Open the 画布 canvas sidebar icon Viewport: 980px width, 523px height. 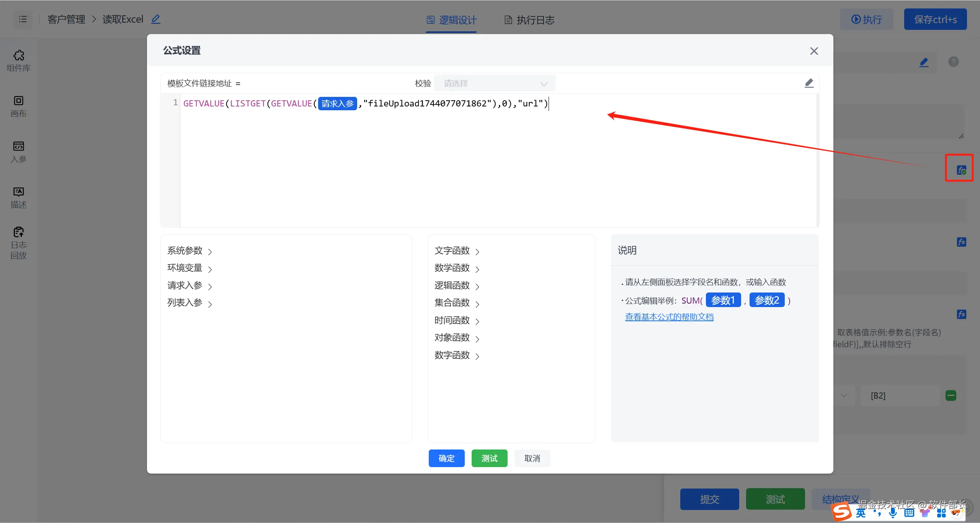click(18, 106)
